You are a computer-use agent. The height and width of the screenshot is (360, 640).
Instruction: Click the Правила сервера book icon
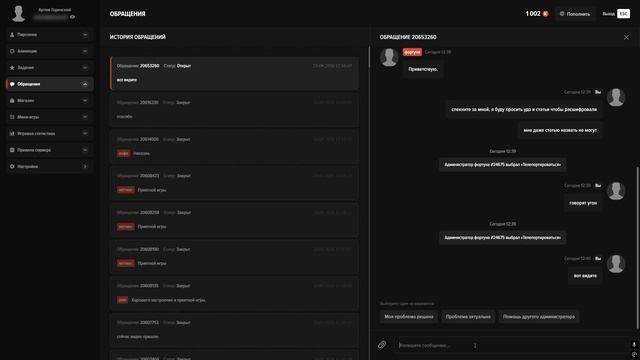[12, 150]
